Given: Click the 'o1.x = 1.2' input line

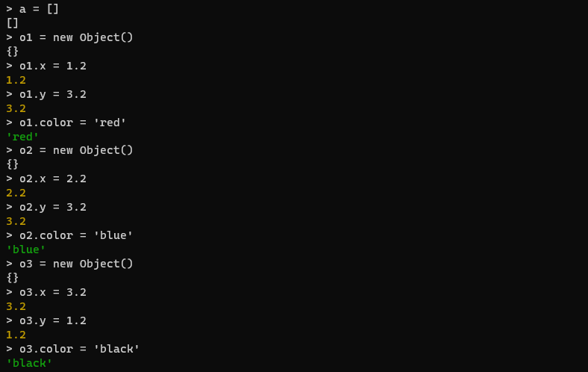Looking at the screenshot, I should pyautogui.click(x=46, y=66).
